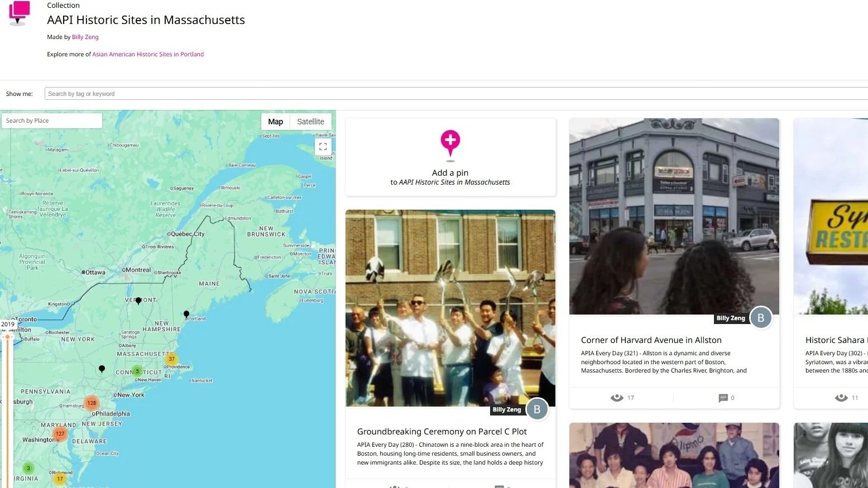Click the black map pin near Portland
The width and height of the screenshot is (868, 488).
(x=186, y=315)
